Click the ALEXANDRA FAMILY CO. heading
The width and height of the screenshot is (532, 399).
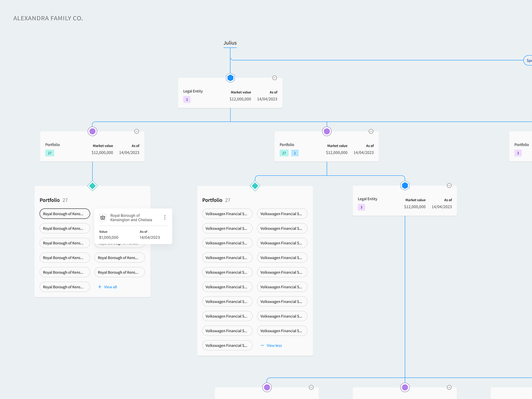coord(48,18)
